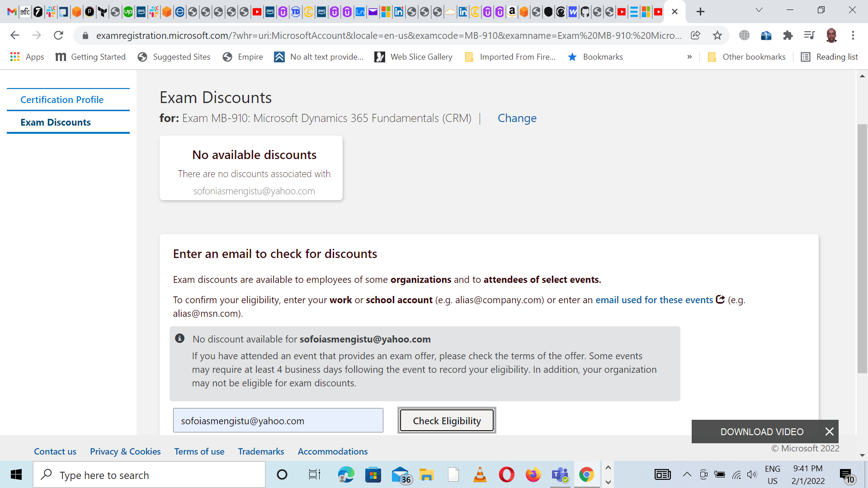Click the address bar dropdown expander

pyautogui.click(x=758, y=9)
